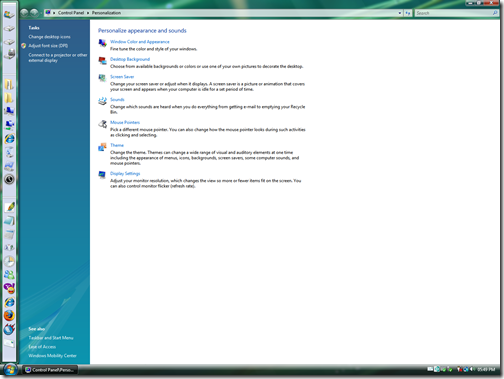Click the Desktop Background icon
Screen dimensions: 504x379
tap(102, 60)
